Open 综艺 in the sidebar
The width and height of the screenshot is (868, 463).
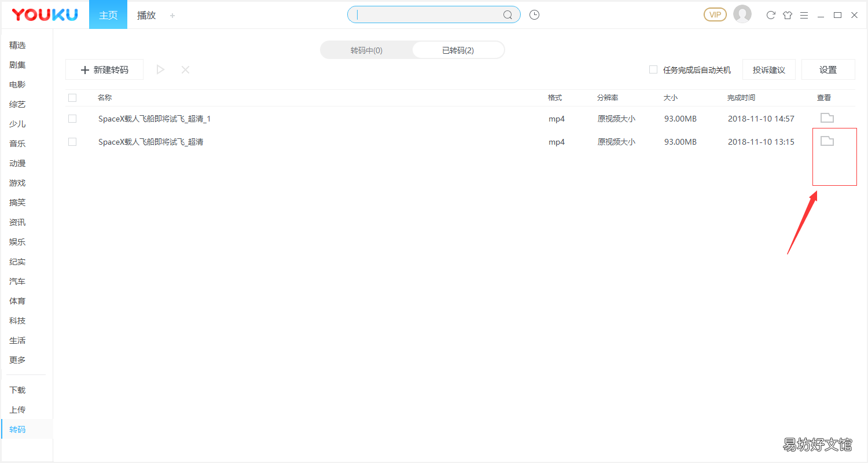click(17, 104)
